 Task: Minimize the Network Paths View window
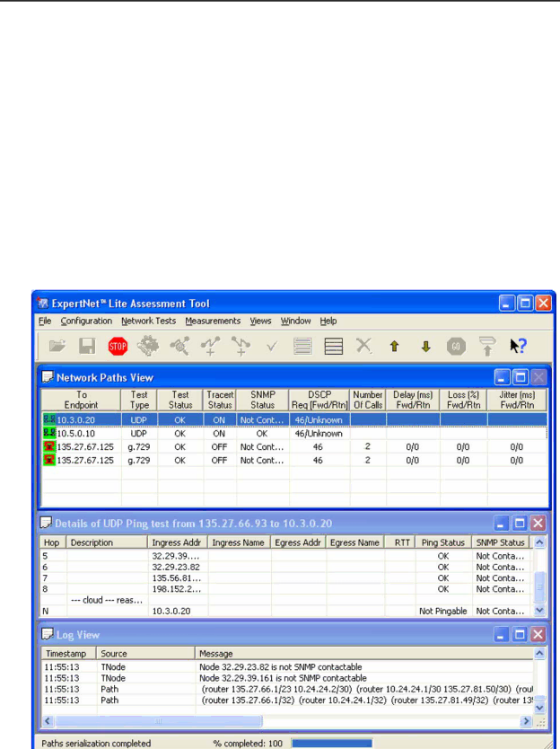click(x=503, y=377)
